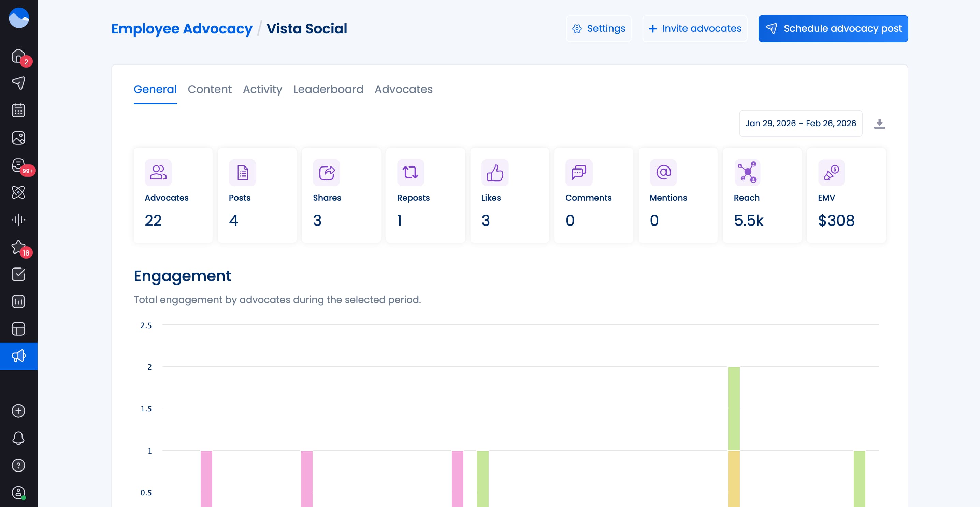Screen dimensions: 980x507
Task: Open the date range picker Jan 29 - Feb 26
Action: [801, 123]
